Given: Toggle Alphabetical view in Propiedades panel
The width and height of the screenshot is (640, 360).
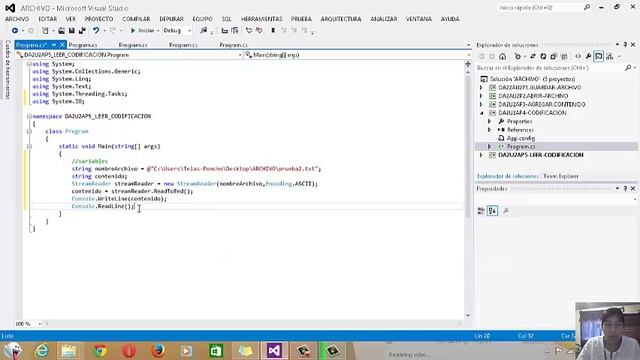Looking at the screenshot, I should 492,211.
